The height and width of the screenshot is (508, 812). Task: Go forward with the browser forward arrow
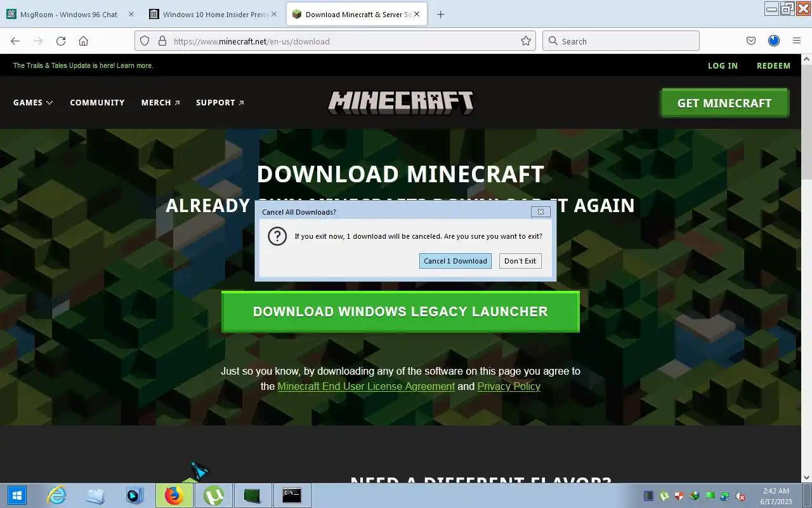coord(38,41)
